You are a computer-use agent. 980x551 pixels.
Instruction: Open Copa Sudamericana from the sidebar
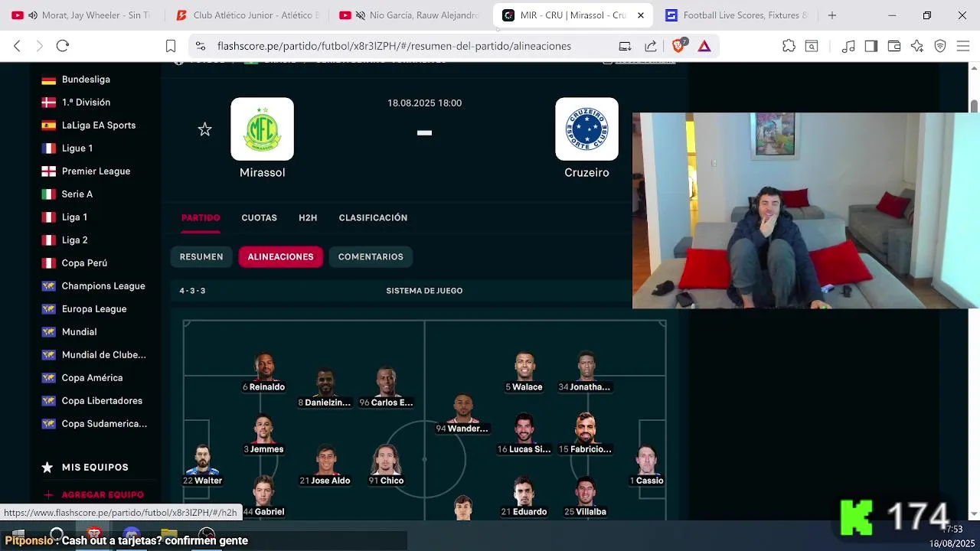click(x=104, y=424)
